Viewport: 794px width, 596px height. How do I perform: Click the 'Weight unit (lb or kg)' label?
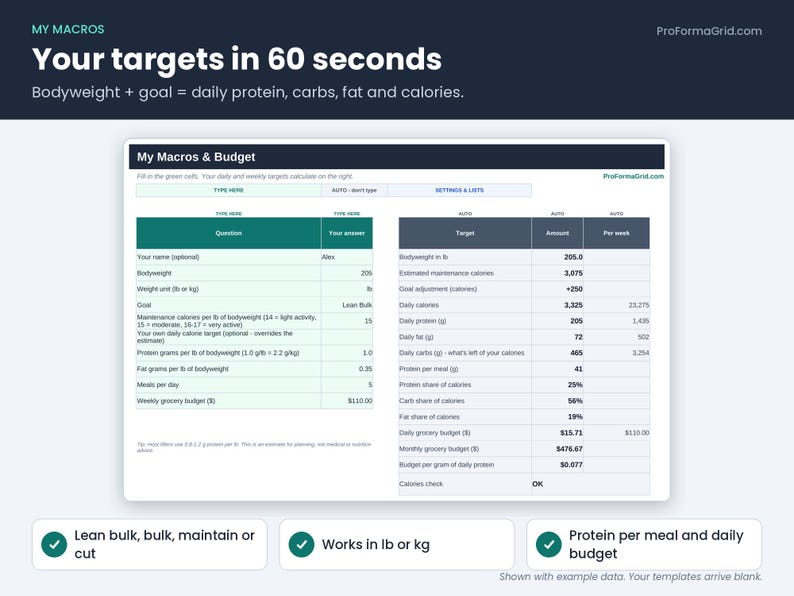click(168, 289)
